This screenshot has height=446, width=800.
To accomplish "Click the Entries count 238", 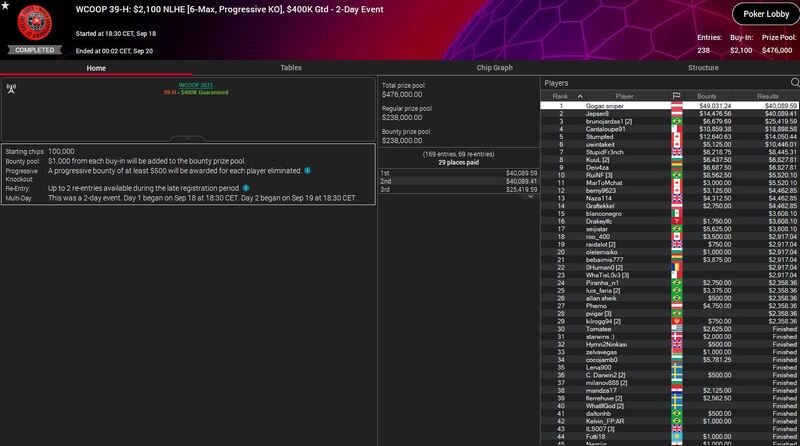I will [704, 50].
